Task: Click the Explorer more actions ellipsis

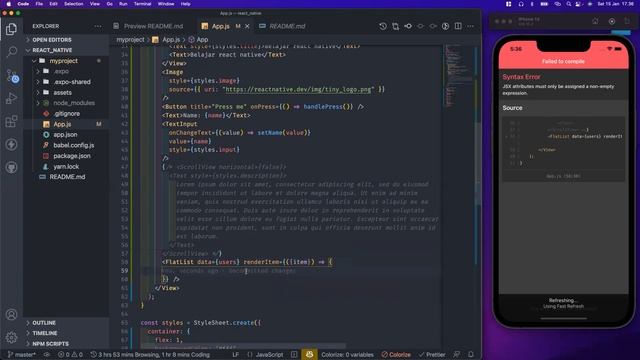Action: (x=98, y=26)
